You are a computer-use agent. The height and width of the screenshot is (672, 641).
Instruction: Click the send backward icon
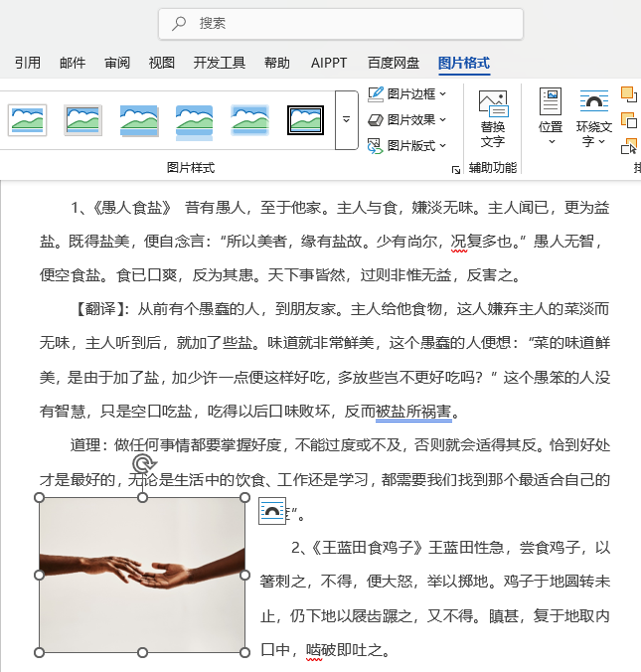(x=628, y=120)
